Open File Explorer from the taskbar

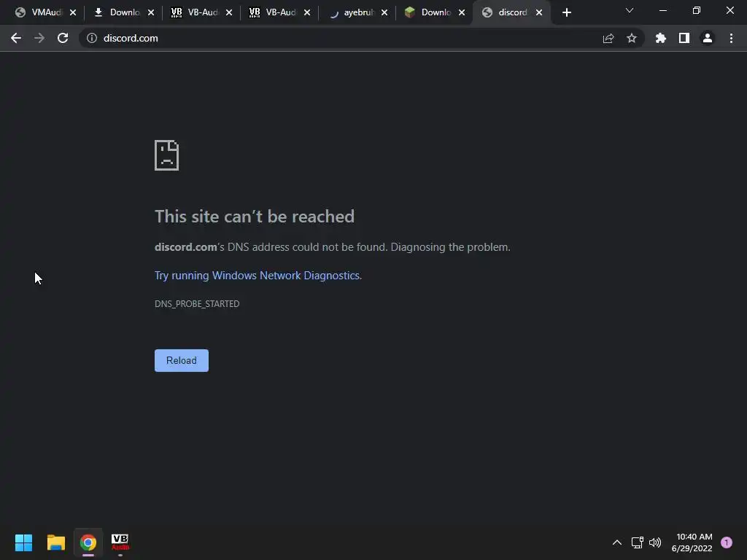(55, 542)
